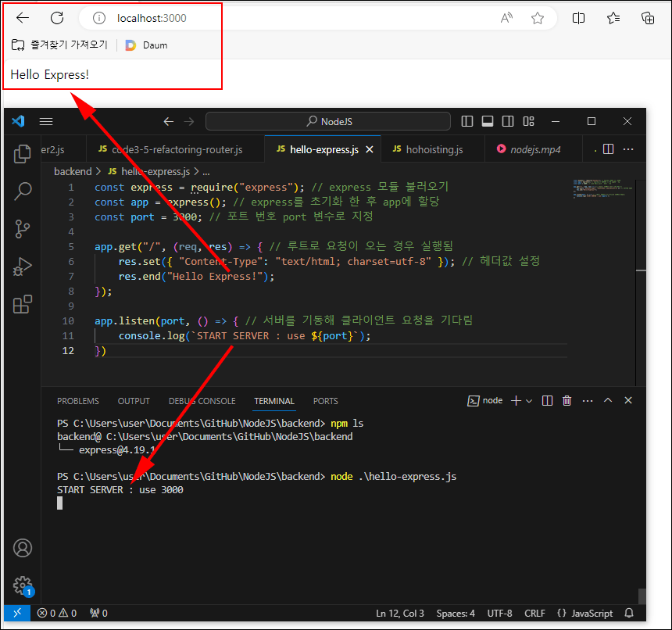Expand the breadcrumb ellipsis symbol
Viewport: 672px width, 630px height.
click(x=206, y=172)
